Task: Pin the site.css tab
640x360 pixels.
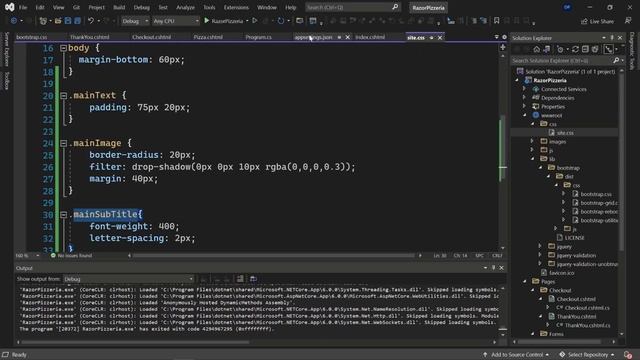Action: 431,38
